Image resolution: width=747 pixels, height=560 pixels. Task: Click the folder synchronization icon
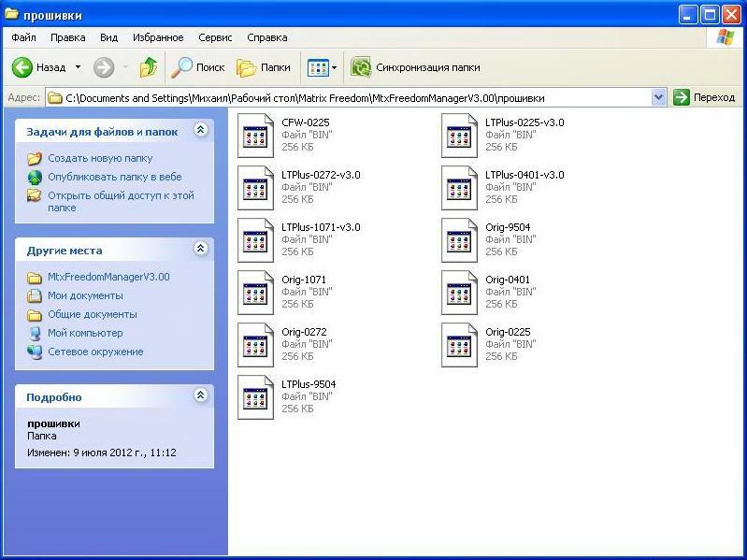361,67
